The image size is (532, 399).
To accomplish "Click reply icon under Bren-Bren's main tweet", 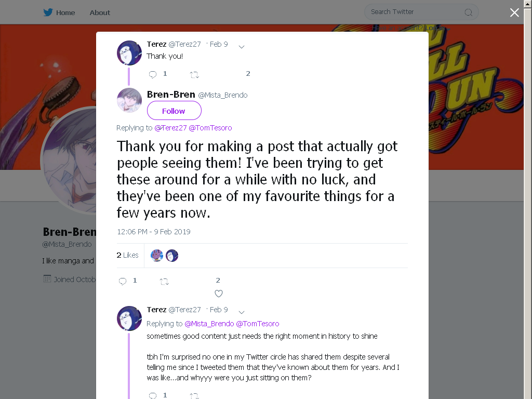I will point(123,281).
